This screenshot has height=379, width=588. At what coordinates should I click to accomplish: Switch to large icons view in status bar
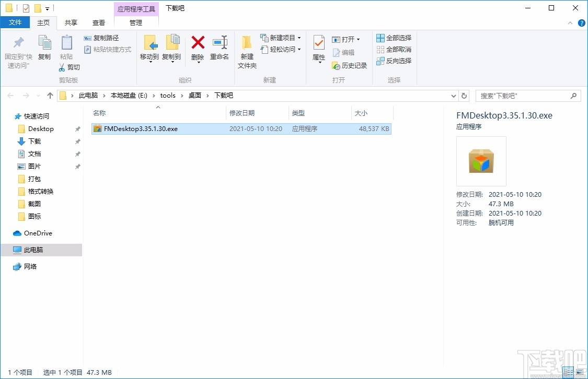coord(580,372)
